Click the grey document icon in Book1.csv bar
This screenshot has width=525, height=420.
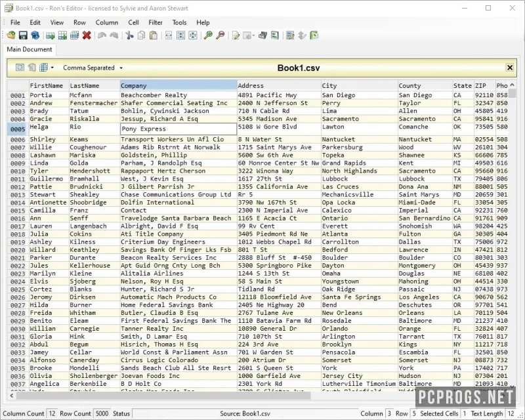click(31, 68)
